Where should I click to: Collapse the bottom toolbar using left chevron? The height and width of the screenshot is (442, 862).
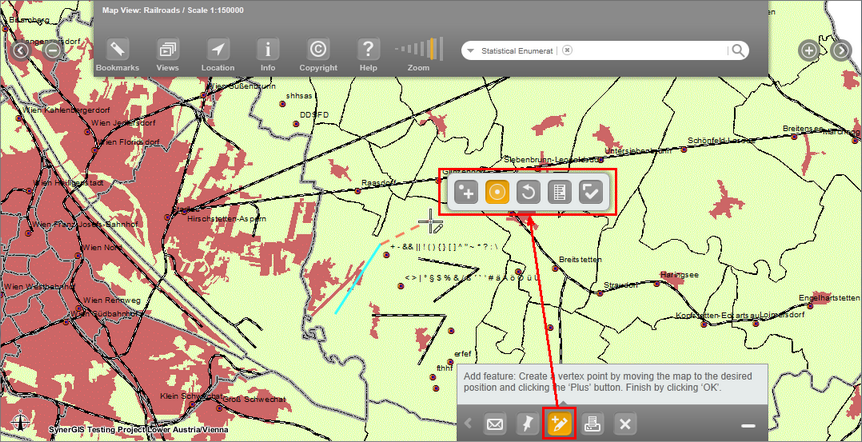pos(466,424)
